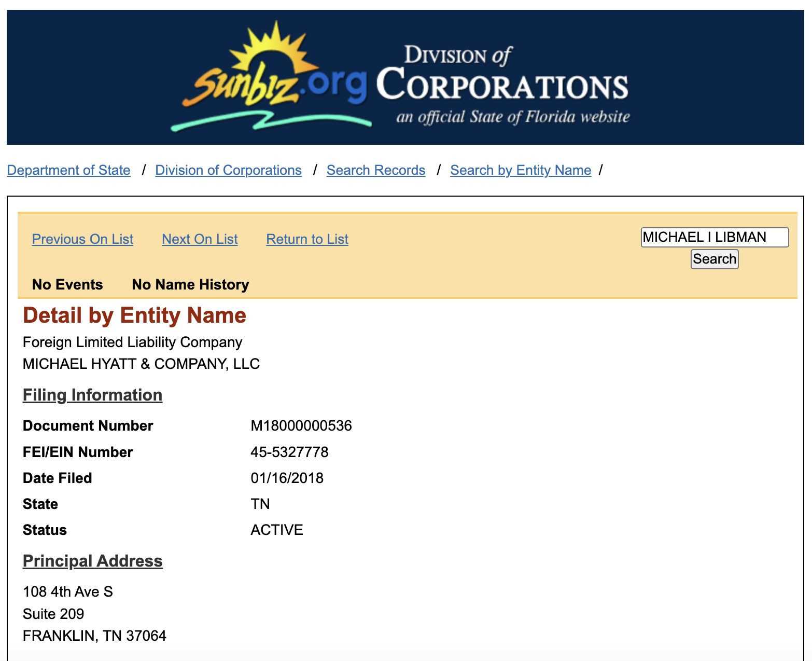Viewport: 812px width, 661px height.
Task: Click the date filed value 01/16/2018
Action: point(287,478)
